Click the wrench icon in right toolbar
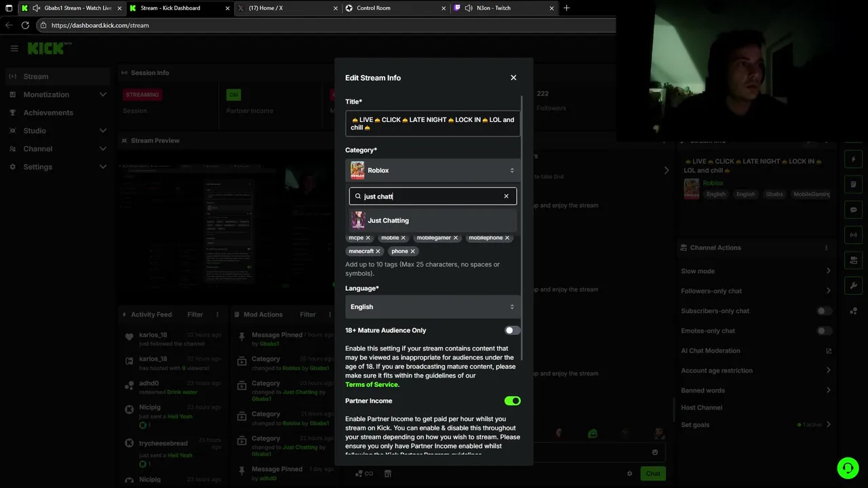This screenshot has width=868, height=488. [x=854, y=285]
